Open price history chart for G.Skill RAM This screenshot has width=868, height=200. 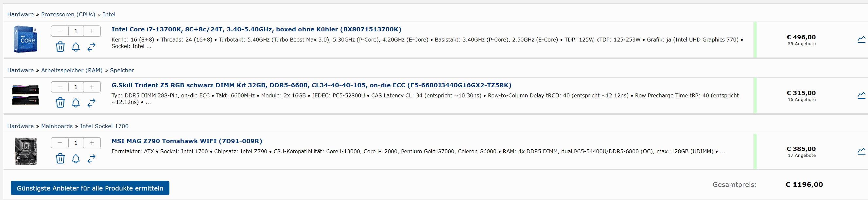[x=861, y=96]
